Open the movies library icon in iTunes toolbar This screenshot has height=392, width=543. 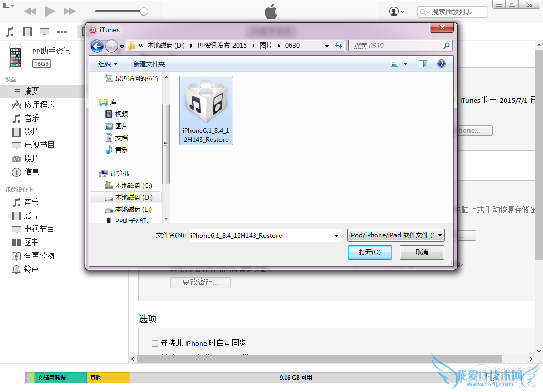click(27, 32)
